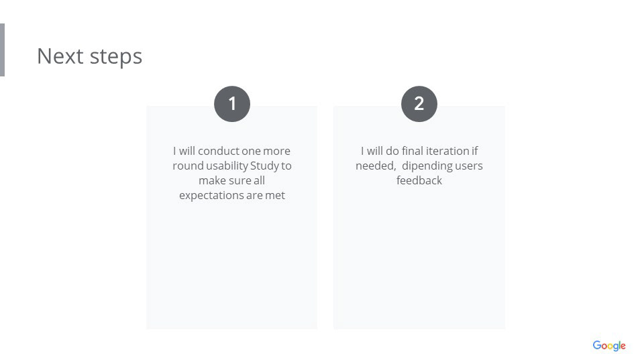Image resolution: width=644 pixels, height=362 pixels.
Task: Click the 'make sure all' text line
Action: click(231, 180)
